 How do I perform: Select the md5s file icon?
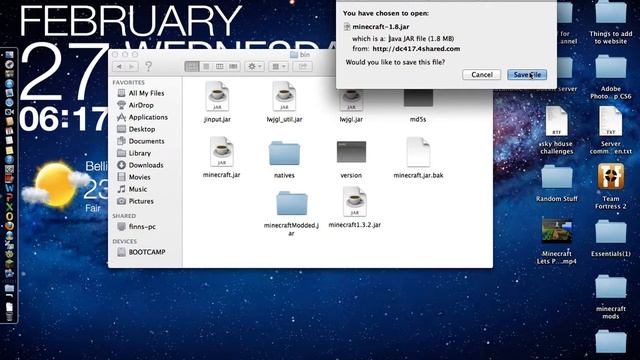[418, 98]
